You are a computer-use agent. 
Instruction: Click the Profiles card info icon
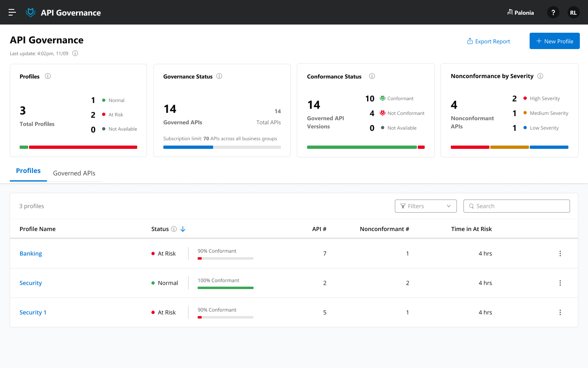pos(48,76)
